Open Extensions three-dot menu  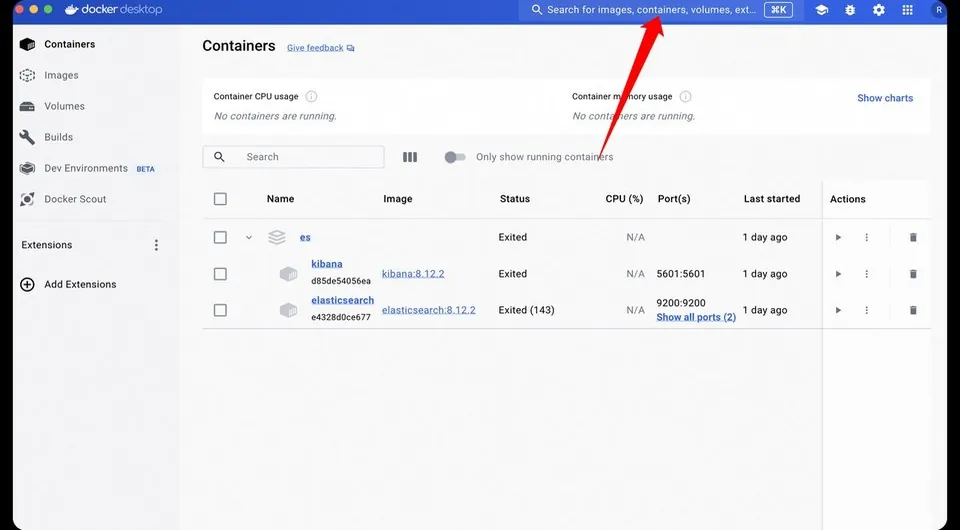156,245
